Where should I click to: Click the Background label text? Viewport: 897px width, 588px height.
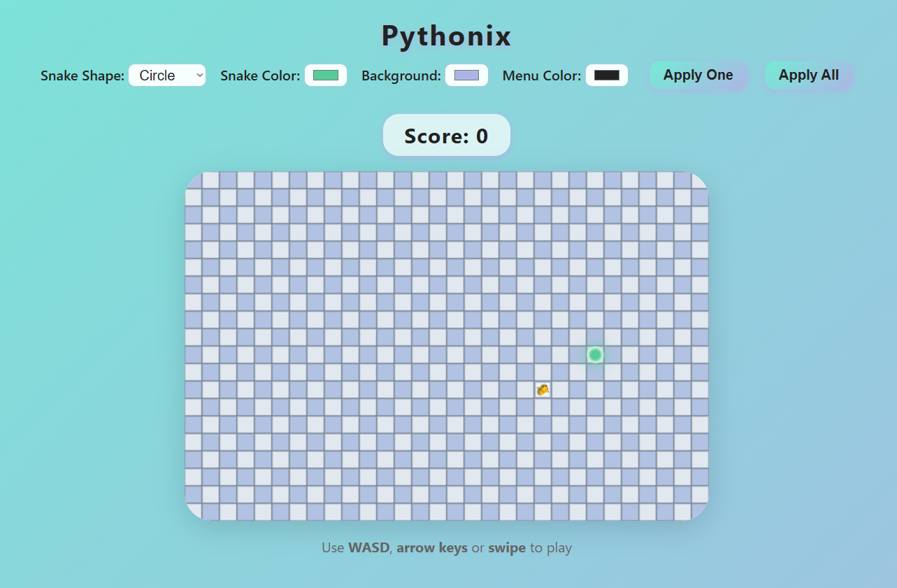pyautogui.click(x=401, y=76)
